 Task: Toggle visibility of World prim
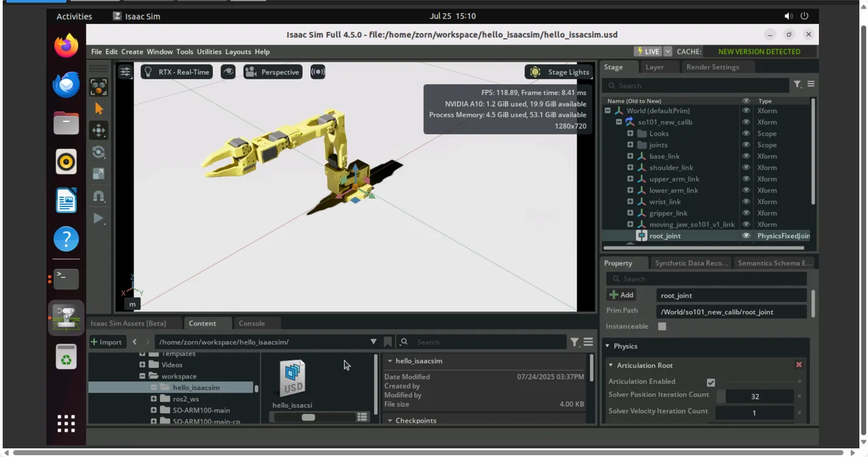tap(746, 111)
